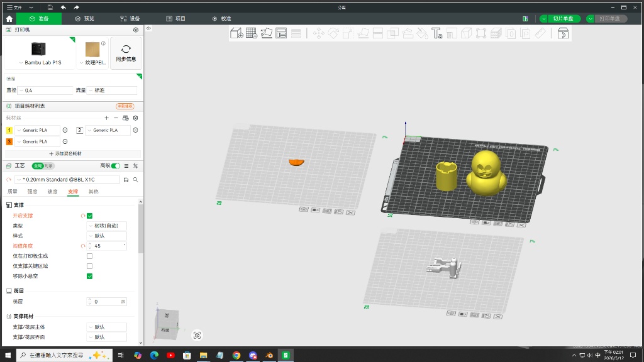Click the 同步信息 sync button

pyautogui.click(x=126, y=53)
